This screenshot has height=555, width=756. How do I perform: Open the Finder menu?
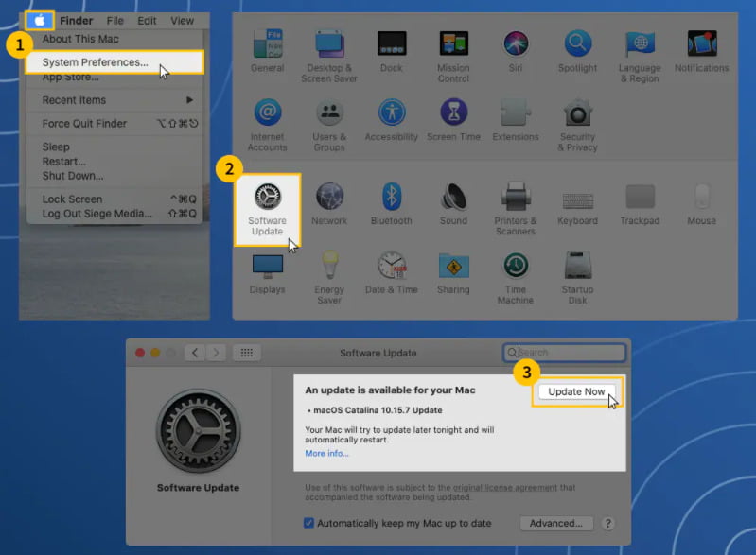[77, 21]
